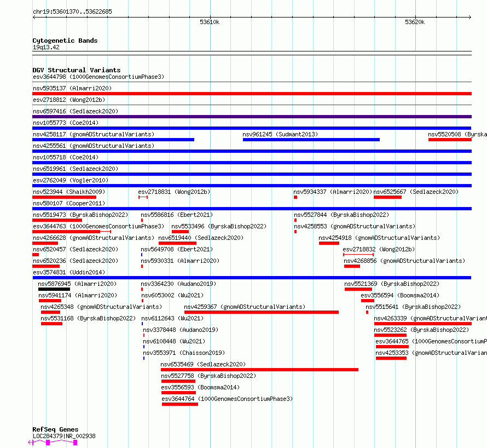This screenshot has height=448, width=487.
Task: Open the nsv5520508 variant at right edge
Action: pyautogui.click(x=457, y=134)
